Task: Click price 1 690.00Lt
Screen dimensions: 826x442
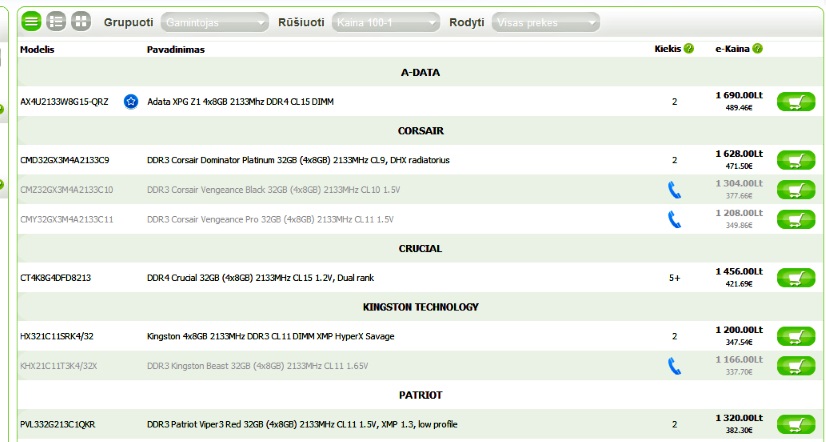Action: 739,95
